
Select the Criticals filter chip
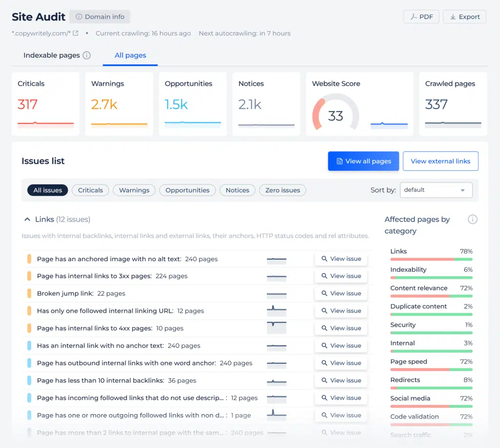pos(90,190)
